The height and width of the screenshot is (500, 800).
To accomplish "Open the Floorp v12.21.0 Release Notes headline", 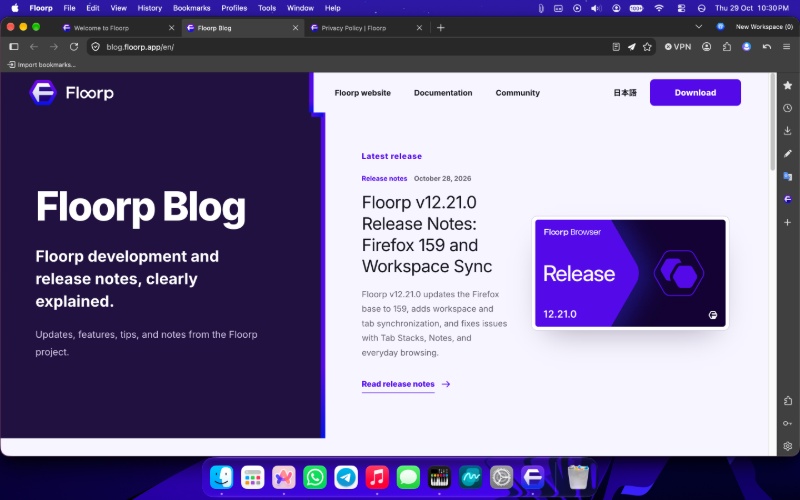I will [427, 234].
